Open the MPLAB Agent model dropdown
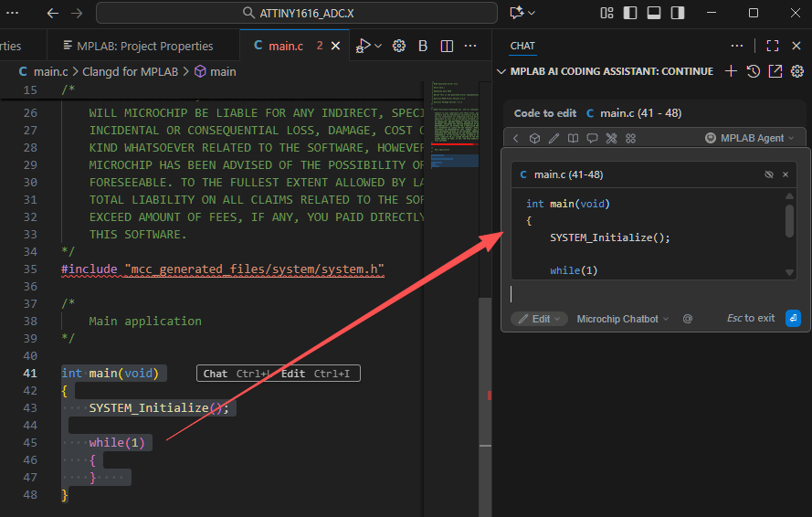This screenshot has width=812, height=517. 749,138
